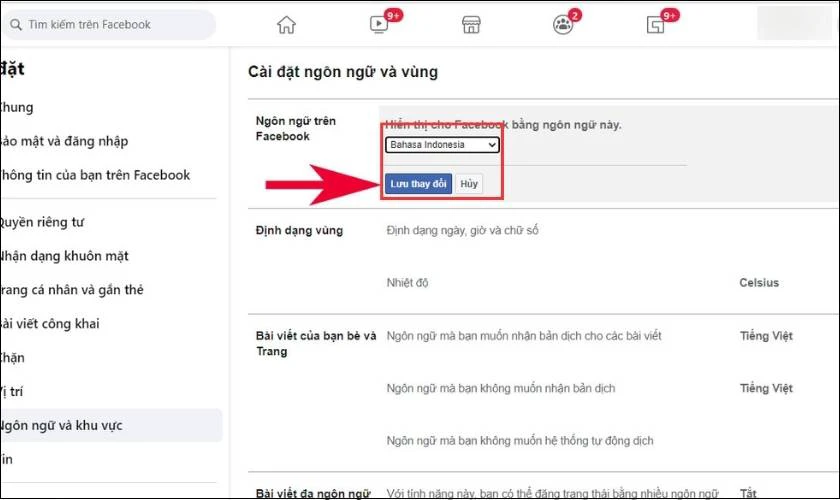840x500 pixels.
Task: Open the Marketplace store icon
Action: point(471,25)
